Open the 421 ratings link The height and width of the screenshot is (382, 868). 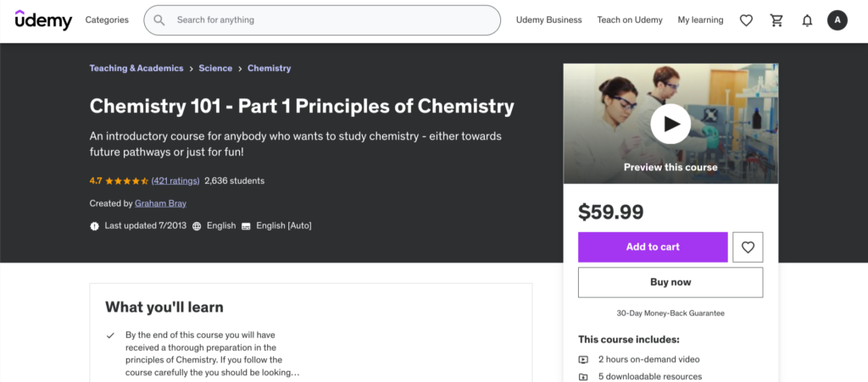pos(175,180)
